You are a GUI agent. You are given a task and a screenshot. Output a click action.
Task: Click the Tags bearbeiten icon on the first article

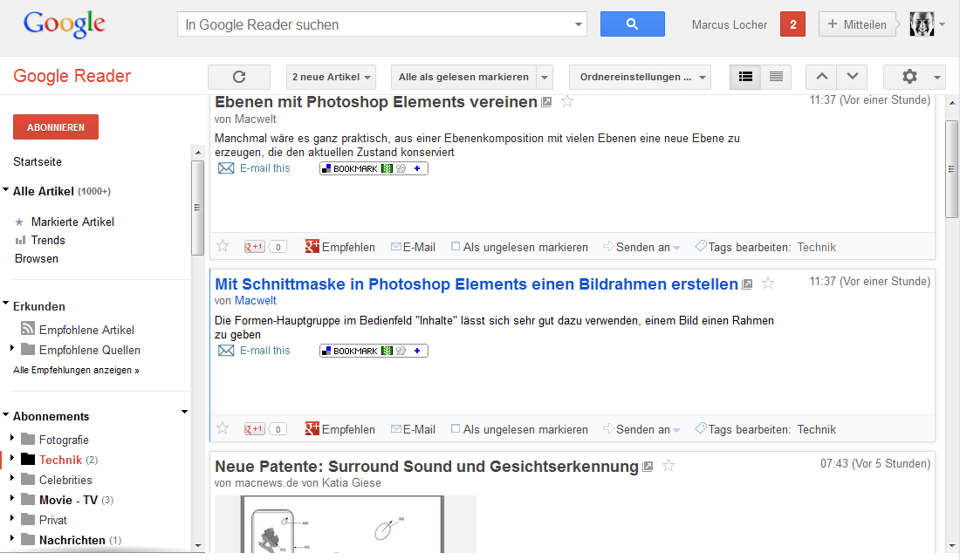(x=700, y=247)
